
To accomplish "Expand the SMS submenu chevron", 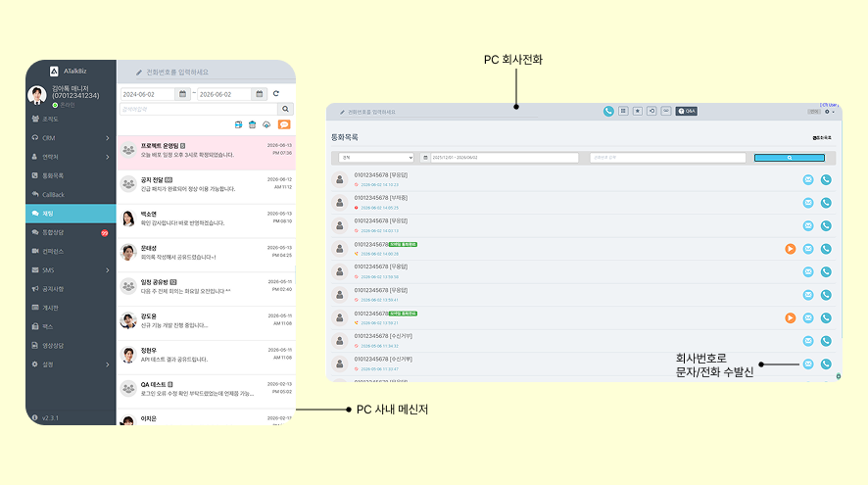I will pyautogui.click(x=108, y=270).
